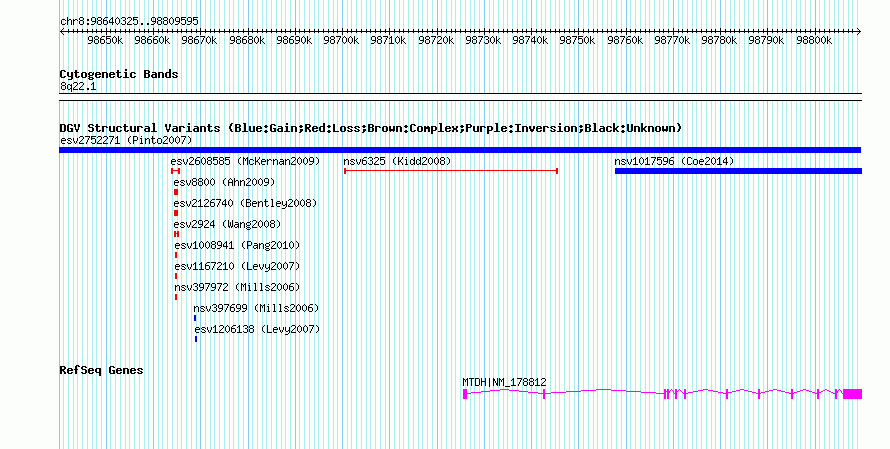Click the blue esv1206138 gain marker

tap(196, 339)
